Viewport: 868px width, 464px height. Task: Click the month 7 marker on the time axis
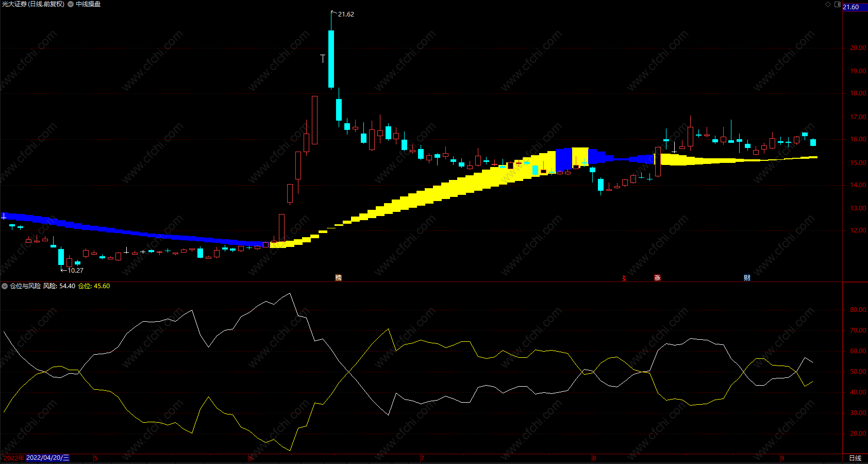(x=423, y=458)
